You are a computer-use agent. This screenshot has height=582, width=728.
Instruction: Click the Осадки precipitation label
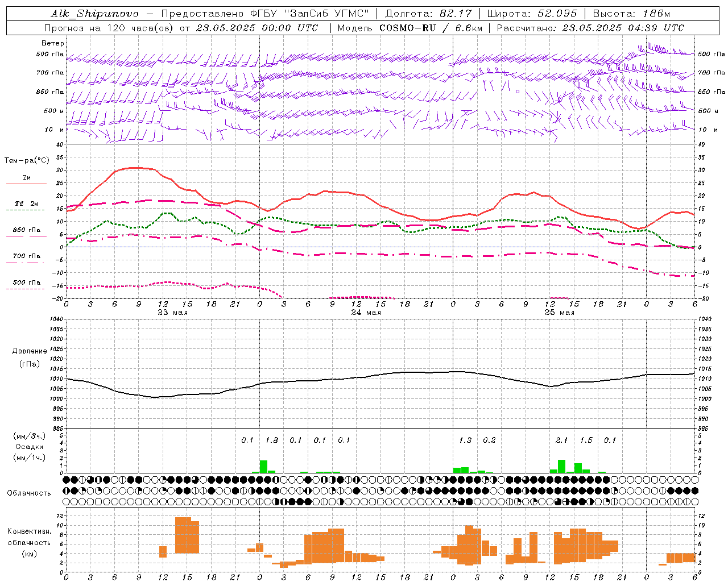[29, 447]
